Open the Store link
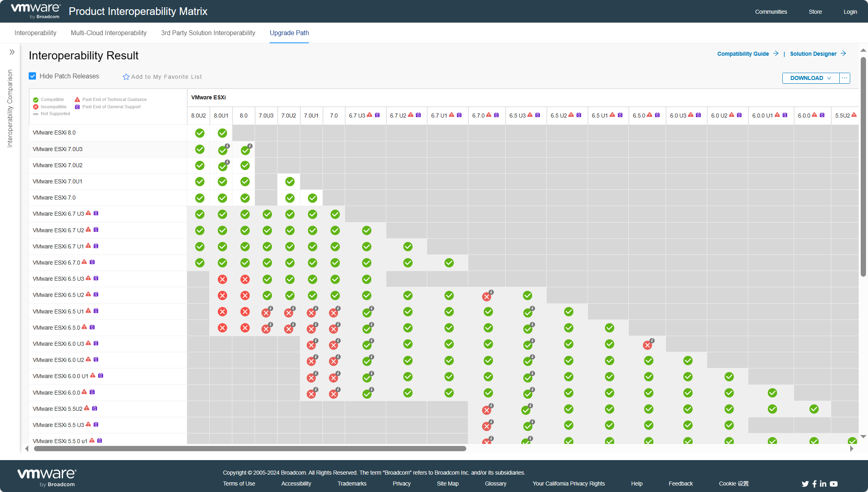Viewport: 868px width, 492px height. [815, 12]
